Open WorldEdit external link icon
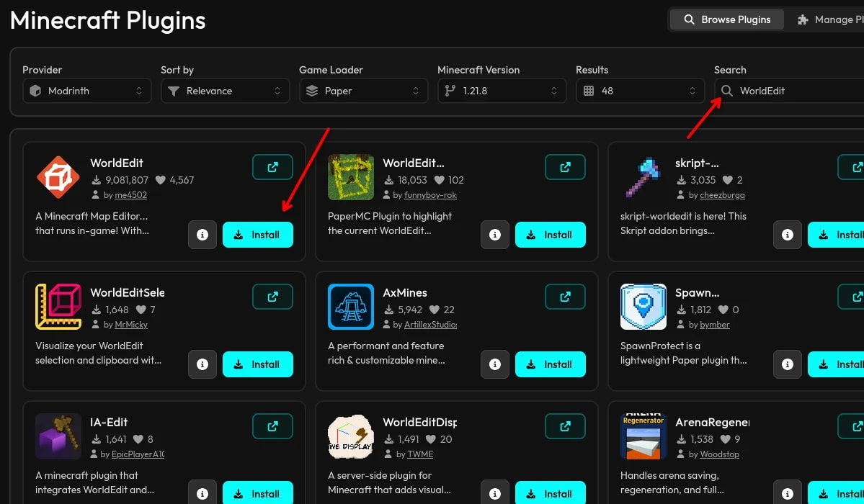Screen dimensions: 864x504 tap(272, 167)
